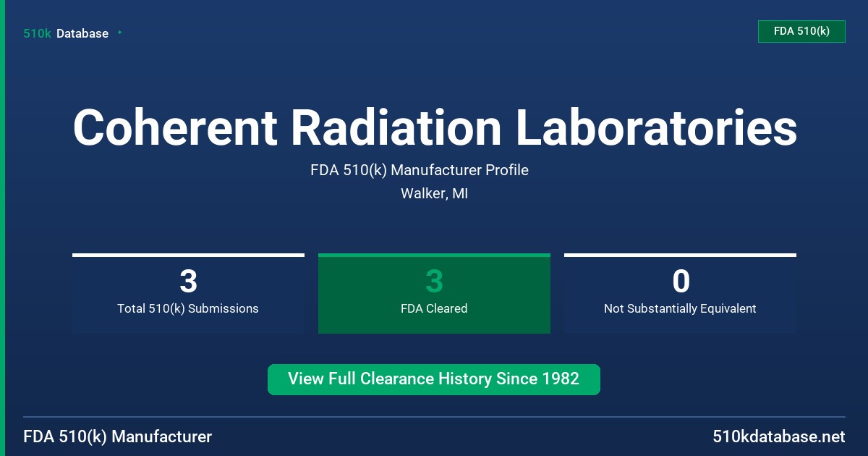Open the 510k Database logo link

tap(66, 33)
